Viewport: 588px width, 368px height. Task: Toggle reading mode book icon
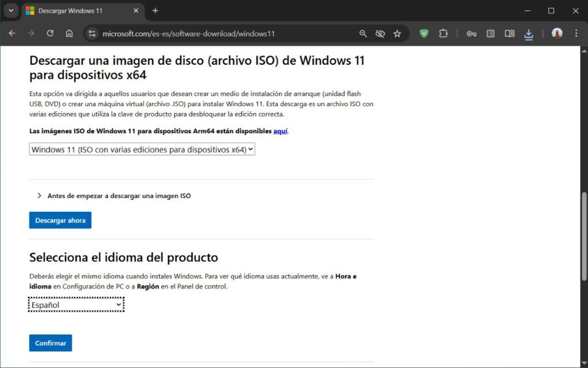(509, 33)
